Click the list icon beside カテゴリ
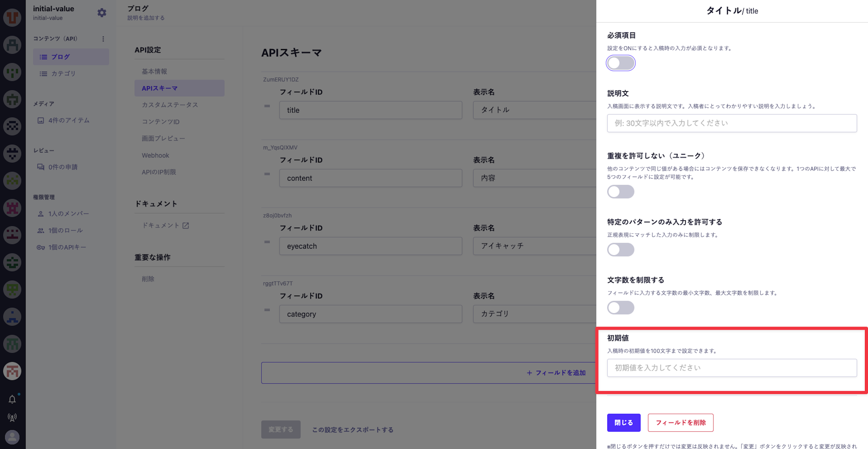The height and width of the screenshot is (449, 868). tap(43, 74)
